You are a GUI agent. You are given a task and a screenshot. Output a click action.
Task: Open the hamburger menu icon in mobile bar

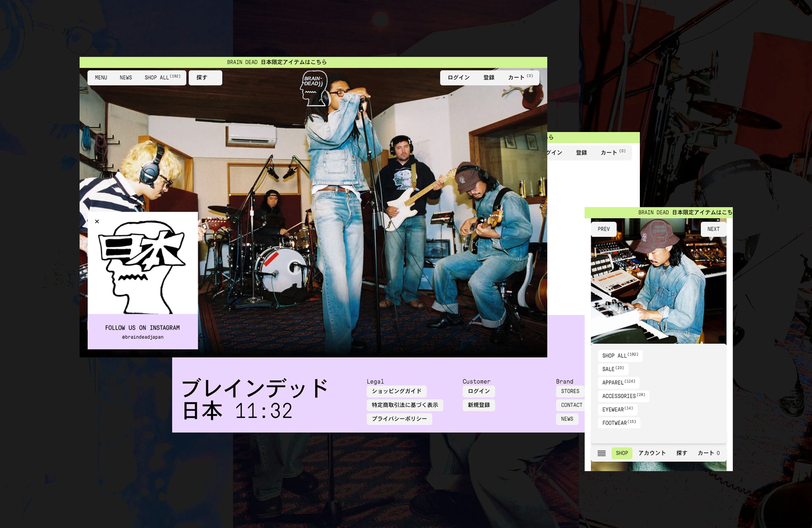601,453
